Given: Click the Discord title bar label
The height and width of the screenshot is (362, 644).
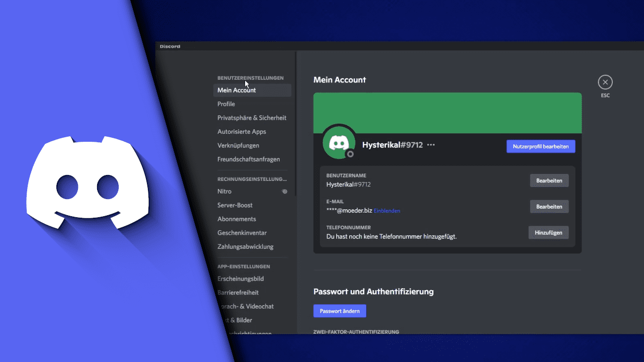Looking at the screenshot, I should (x=170, y=47).
